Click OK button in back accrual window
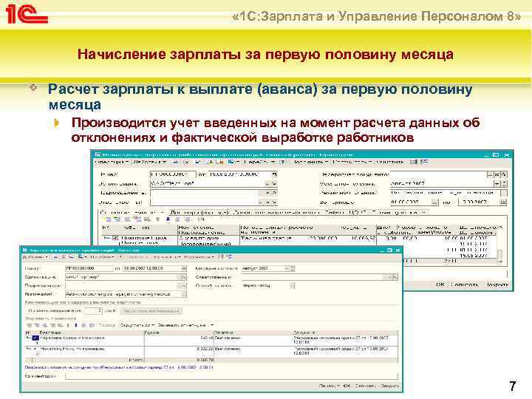Image resolution: width=532 pixels, height=399 pixels. pos(440,284)
